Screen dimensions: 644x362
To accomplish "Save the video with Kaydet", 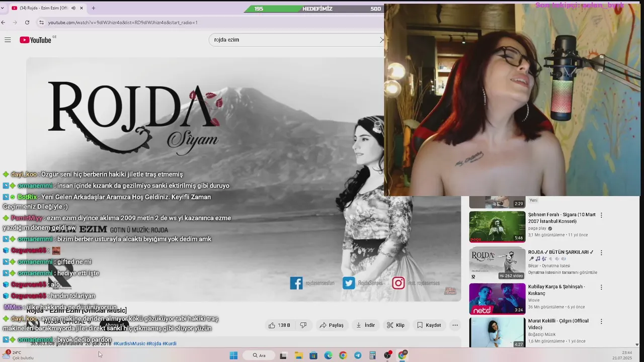I will [429, 325].
